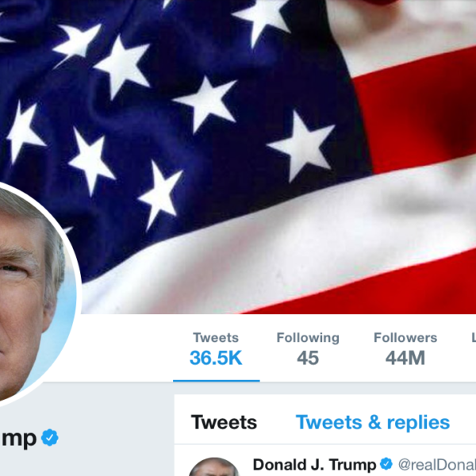Click the Followers label text
The height and width of the screenshot is (476, 476).
click(x=405, y=338)
